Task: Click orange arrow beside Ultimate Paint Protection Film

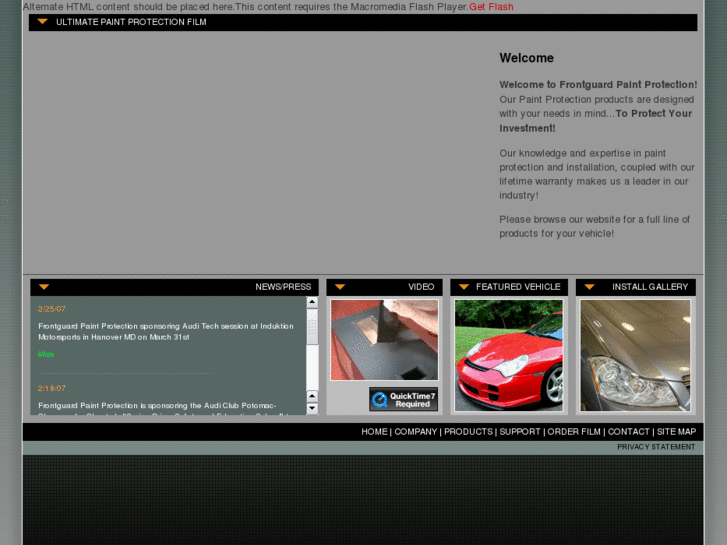Action: click(x=43, y=21)
